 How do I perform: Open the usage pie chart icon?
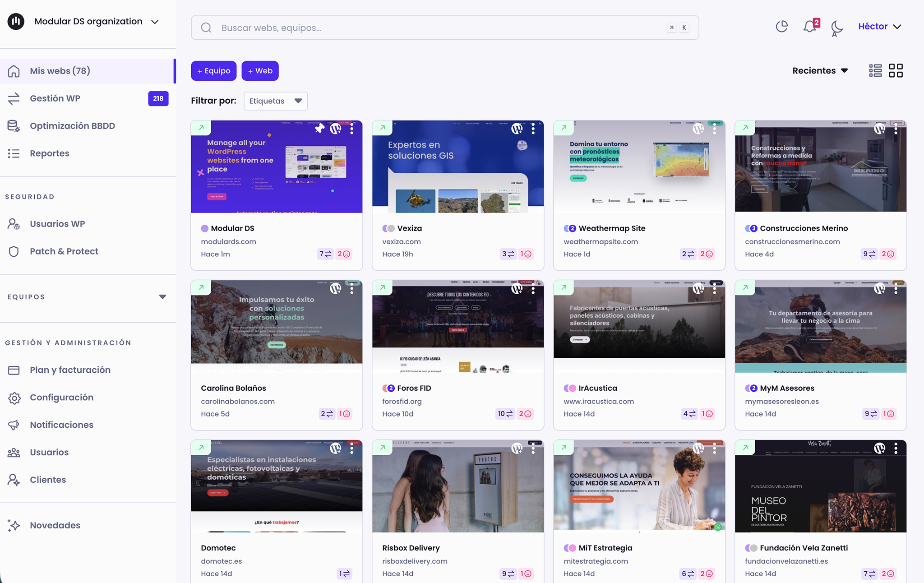point(781,27)
